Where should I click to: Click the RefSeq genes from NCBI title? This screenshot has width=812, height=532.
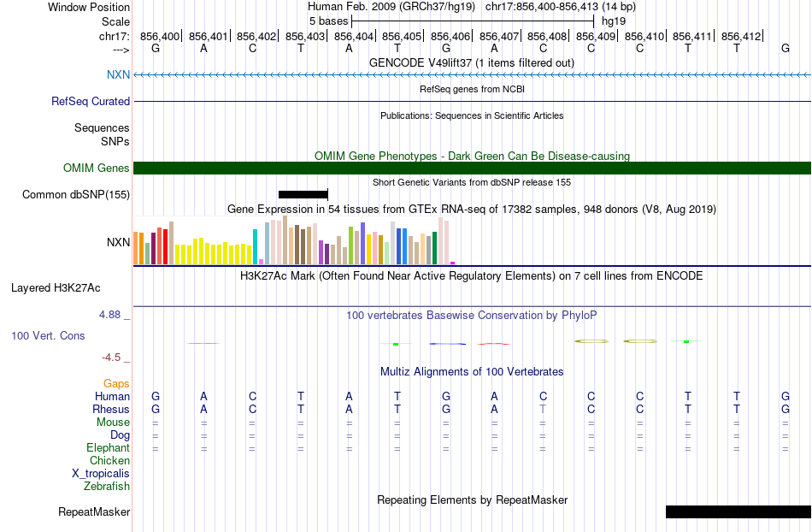pos(473,89)
